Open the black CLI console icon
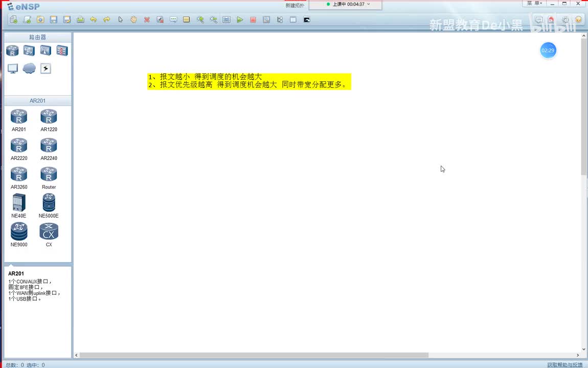The height and width of the screenshot is (368, 588). pos(307,19)
